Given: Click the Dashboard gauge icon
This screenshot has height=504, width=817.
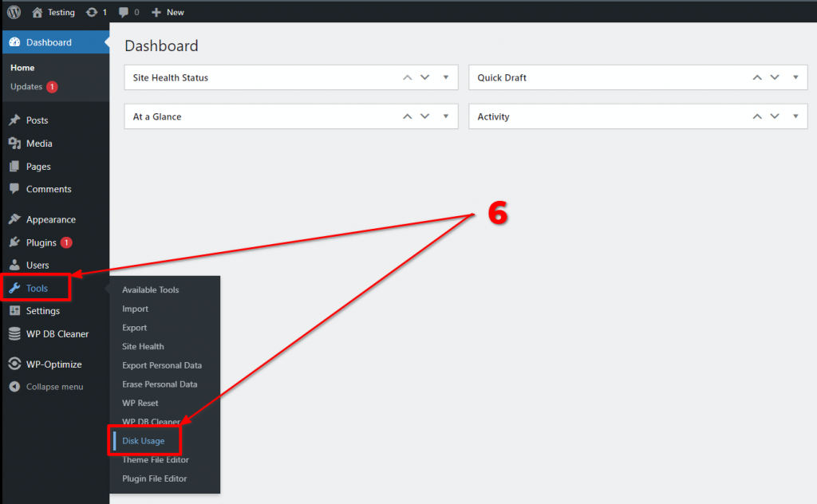Looking at the screenshot, I should 14,42.
